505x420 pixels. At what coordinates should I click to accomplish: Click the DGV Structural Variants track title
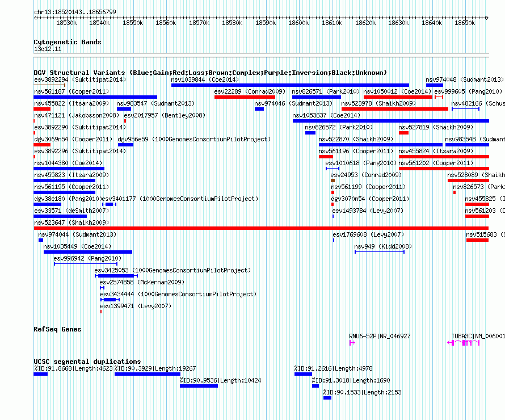(210, 73)
